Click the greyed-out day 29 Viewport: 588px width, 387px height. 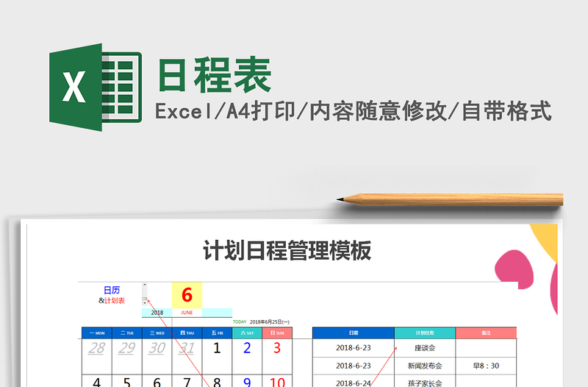click(126, 348)
